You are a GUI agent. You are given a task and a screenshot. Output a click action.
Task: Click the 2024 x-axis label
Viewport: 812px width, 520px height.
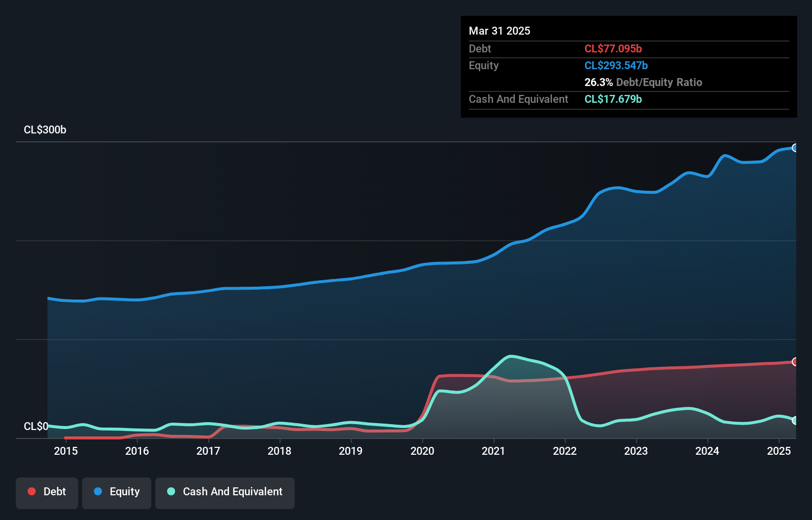pyautogui.click(x=707, y=451)
